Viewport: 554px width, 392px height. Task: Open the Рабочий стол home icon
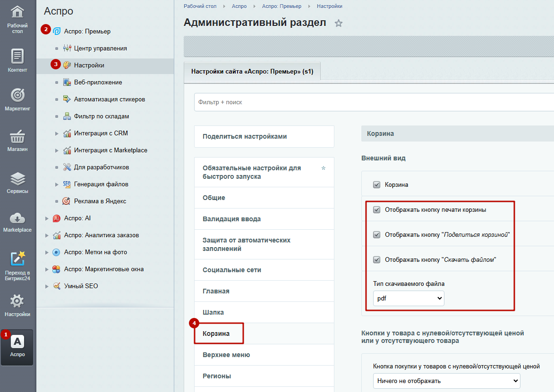point(17,12)
